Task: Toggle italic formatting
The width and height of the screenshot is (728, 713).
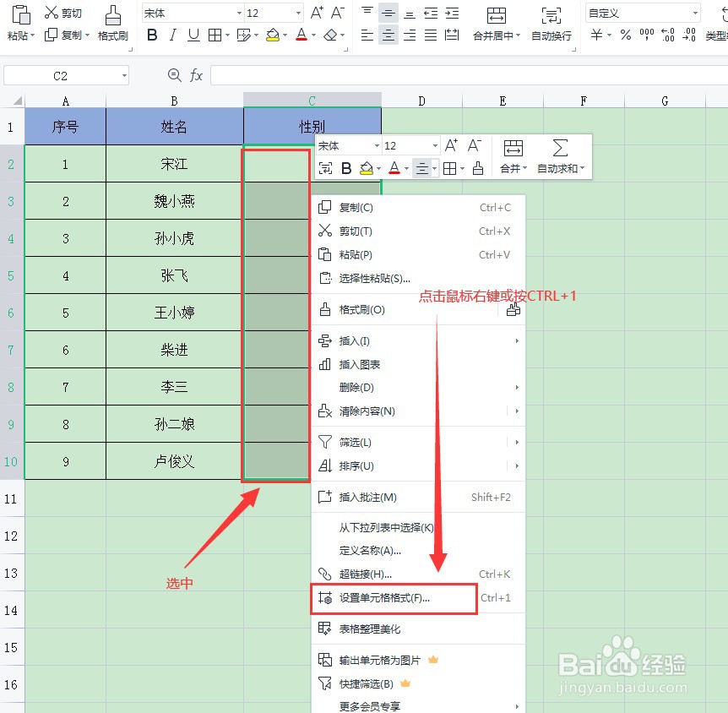Action: pyautogui.click(x=171, y=35)
